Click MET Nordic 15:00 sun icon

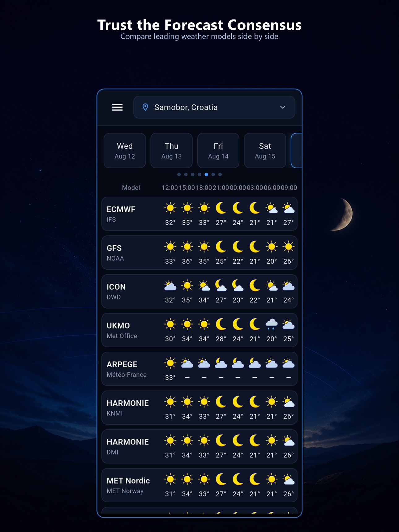click(x=187, y=479)
